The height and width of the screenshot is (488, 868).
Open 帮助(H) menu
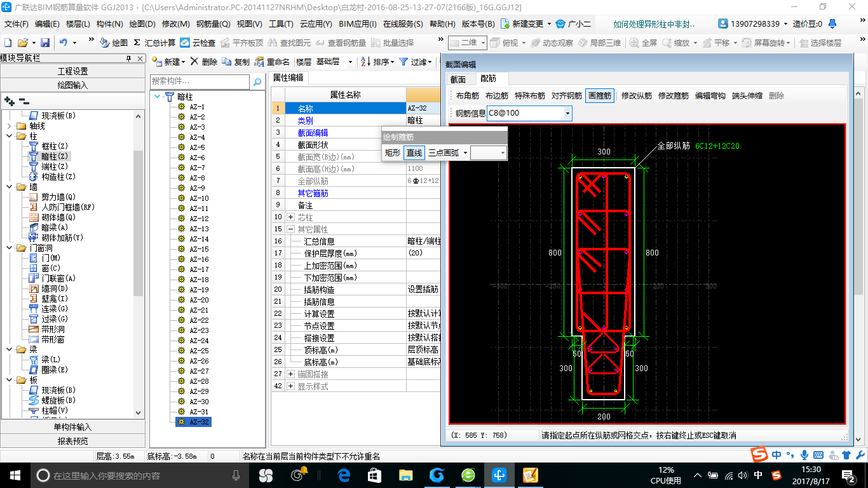tap(442, 24)
